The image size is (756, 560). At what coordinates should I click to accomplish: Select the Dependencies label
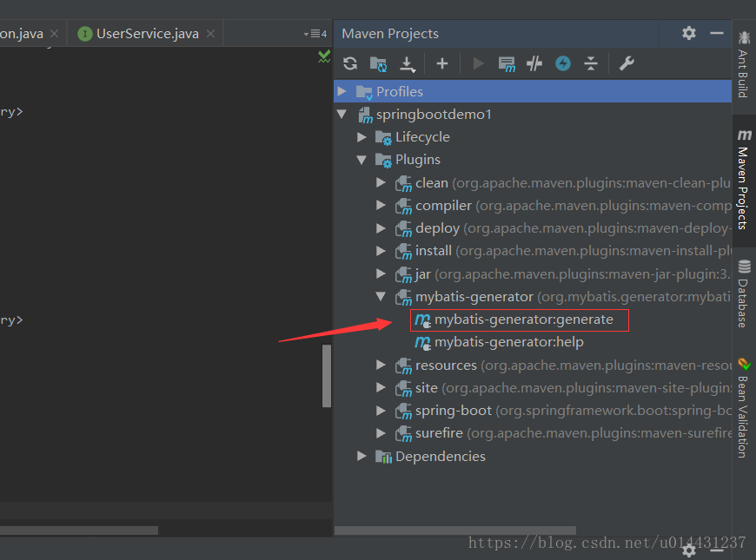(441, 456)
